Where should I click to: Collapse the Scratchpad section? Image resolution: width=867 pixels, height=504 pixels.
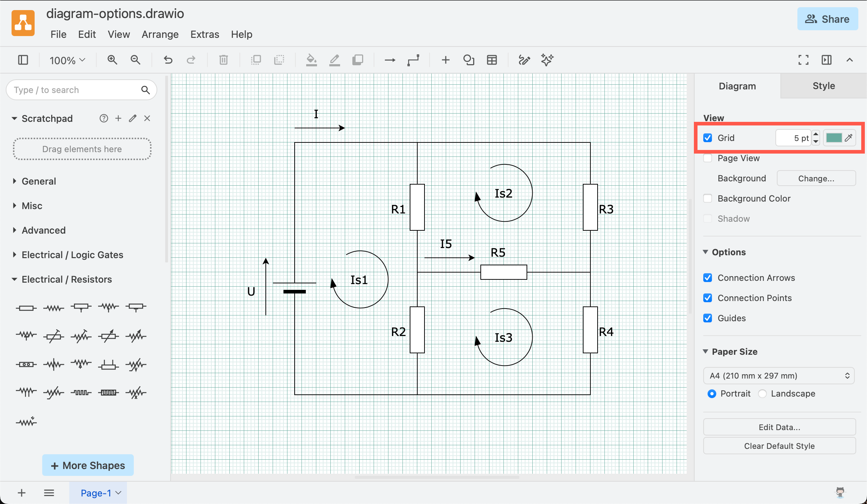coord(14,118)
